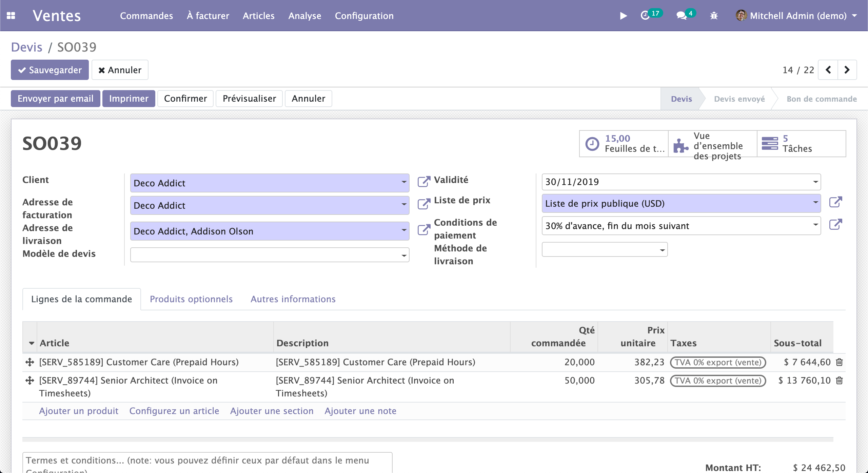Open the Feuilles de temps smart button

tap(623, 144)
